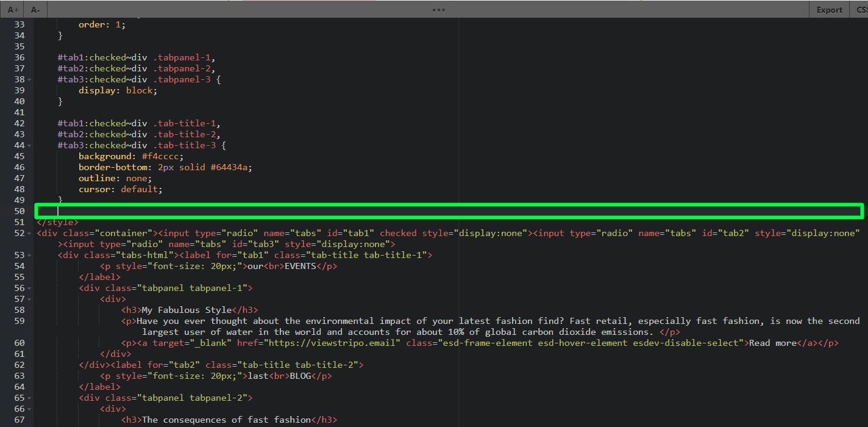Collapse the inner div fold at line 66
This screenshot has width=868, height=427.
(x=29, y=408)
